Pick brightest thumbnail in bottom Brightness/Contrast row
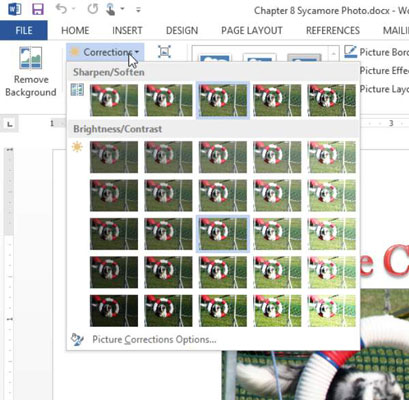The height and width of the screenshot is (400, 409). [x=332, y=310]
